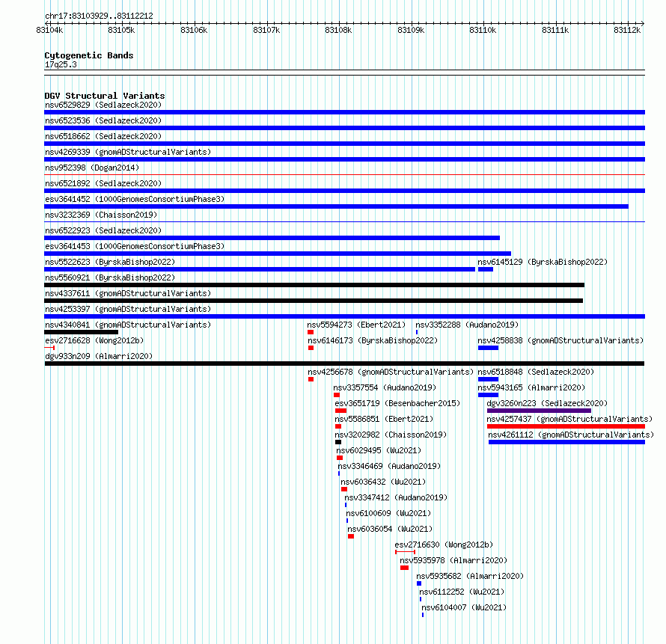Open dgv3260n223 (Sedlazeck2020) label
Screen dimensions: 666x644
click(547, 403)
